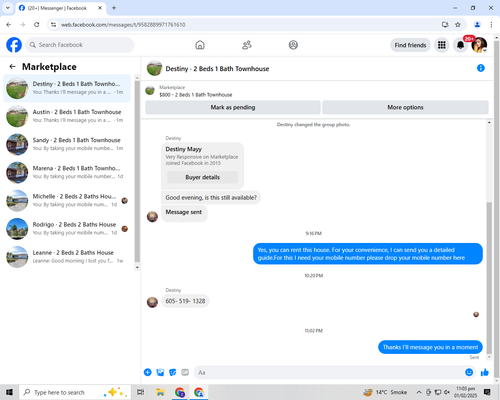
Task: Select the Messenger Facebook browser tab
Action: pyautogui.click(x=61, y=8)
